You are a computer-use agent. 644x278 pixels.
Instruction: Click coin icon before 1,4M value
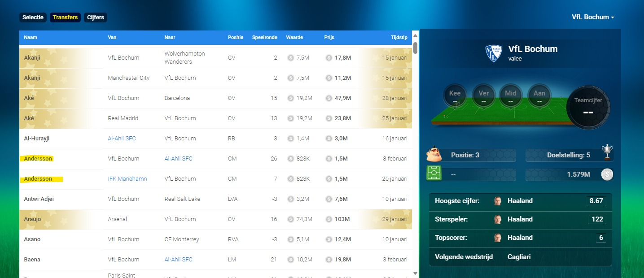coord(290,139)
